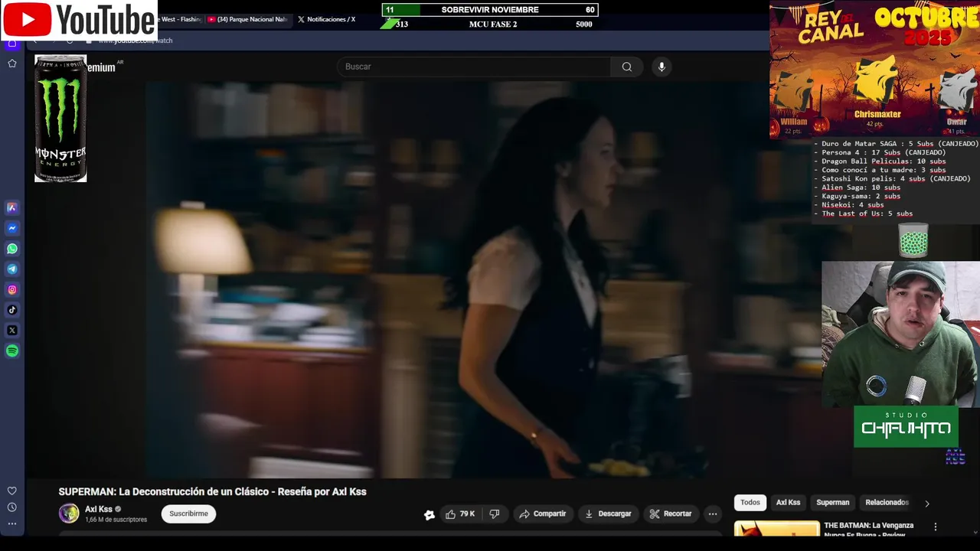Image resolution: width=980 pixels, height=551 pixels.
Task: Click the badge icon left of likes
Action: (430, 515)
